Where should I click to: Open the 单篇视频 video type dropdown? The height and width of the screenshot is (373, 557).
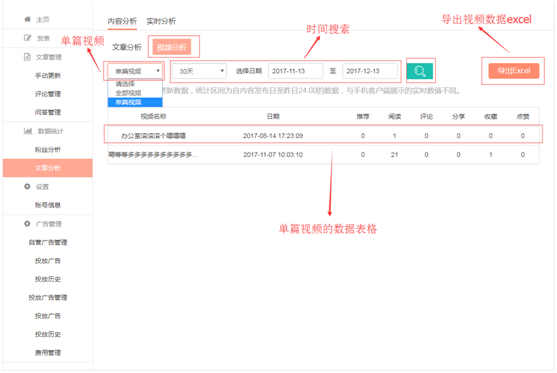(x=135, y=71)
